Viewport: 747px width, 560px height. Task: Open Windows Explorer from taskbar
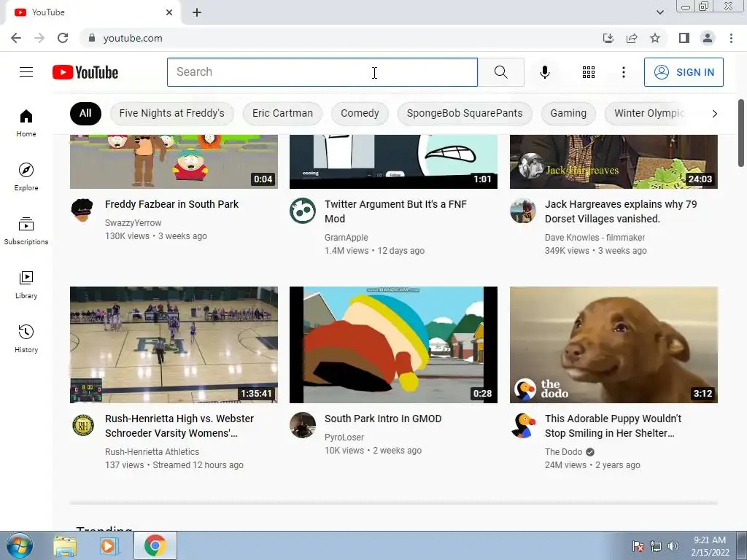[x=65, y=546]
